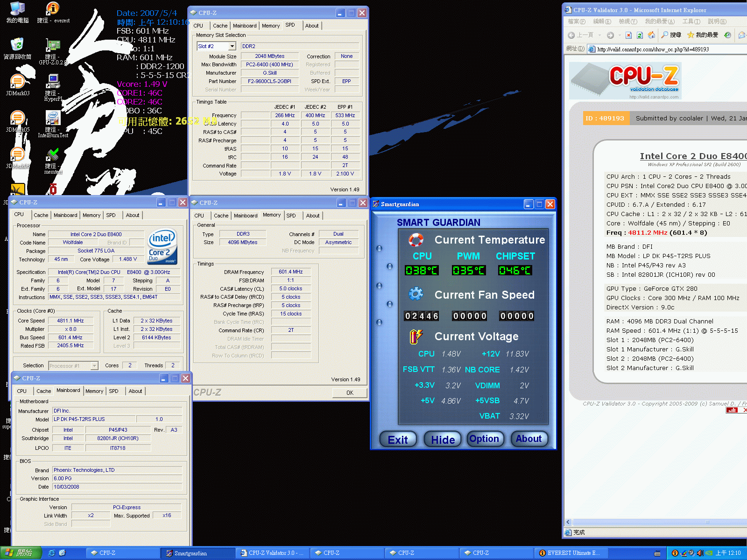Click the volume speaker tray icon
This screenshot has height=560, width=747.
pyautogui.click(x=700, y=553)
